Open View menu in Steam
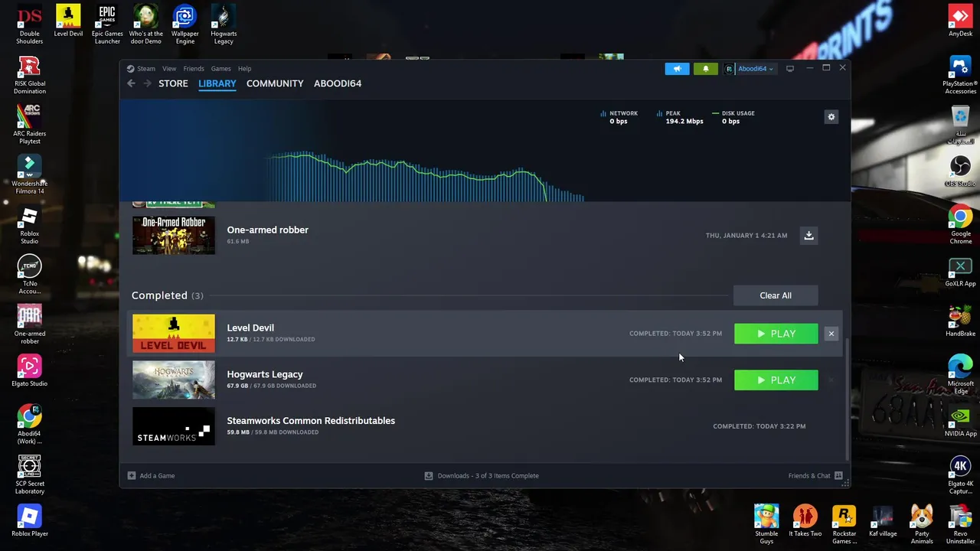Image resolution: width=980 pixels, height=551 pixels. pyautogui.click(x=169, y=69)
